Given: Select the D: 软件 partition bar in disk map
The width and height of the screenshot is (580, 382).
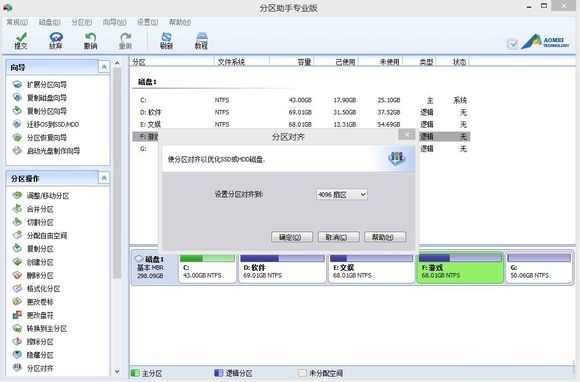Looking at the screenshot, I should point(282,267).
